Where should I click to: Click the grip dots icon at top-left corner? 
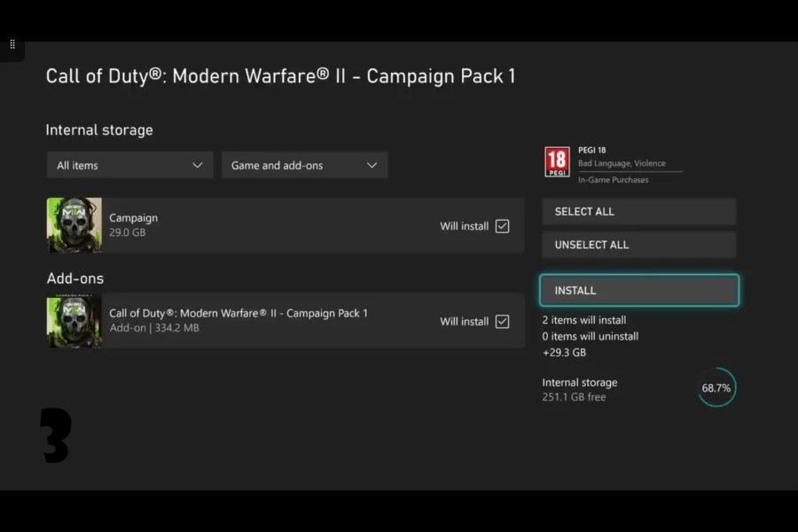[x=12, y=44]
